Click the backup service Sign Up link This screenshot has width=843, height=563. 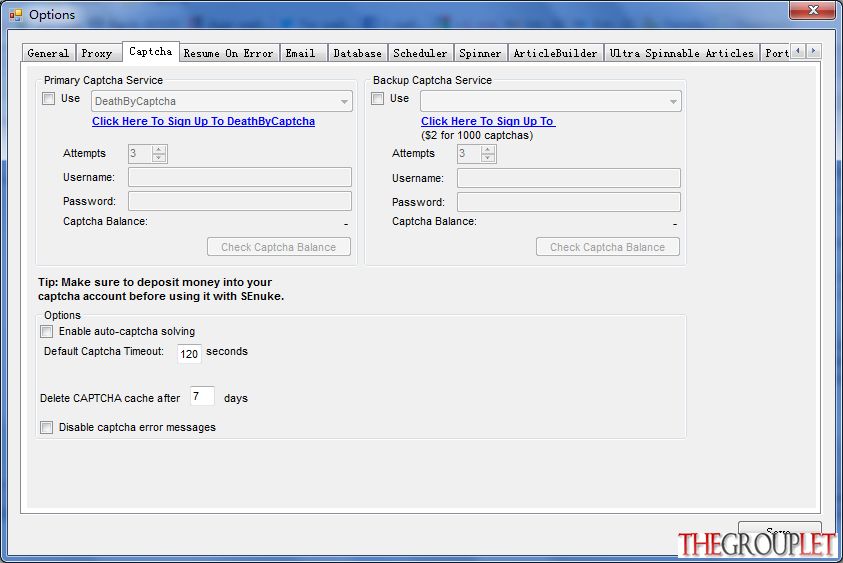[x=488, y=121]
